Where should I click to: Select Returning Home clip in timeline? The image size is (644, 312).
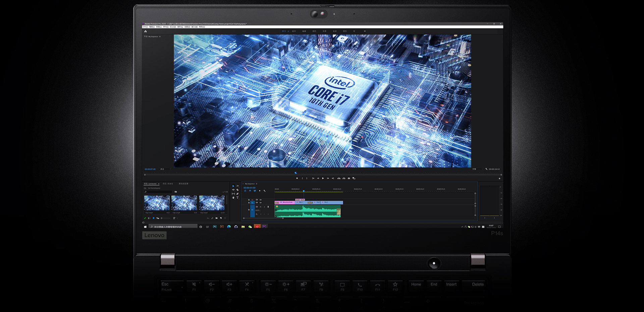tap(285, 202)
